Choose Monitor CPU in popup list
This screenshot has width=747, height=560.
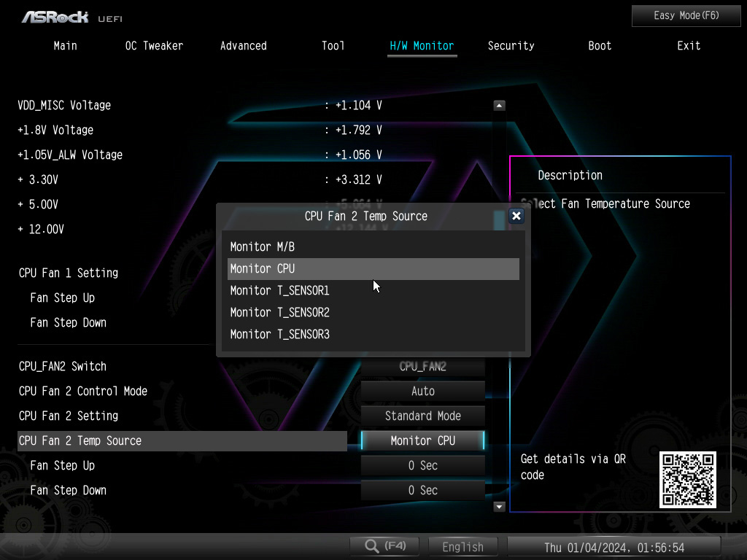coord(373,268)
